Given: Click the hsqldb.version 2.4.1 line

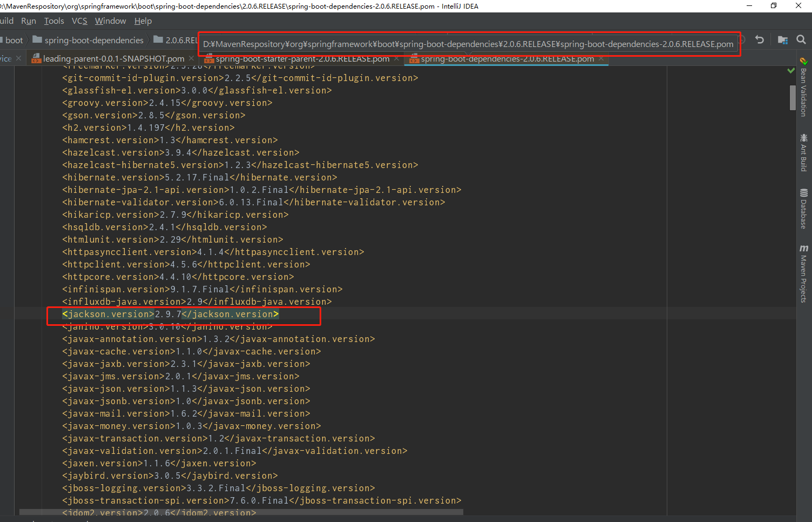Looking at the screenshot, I should [x=165, y=227].
